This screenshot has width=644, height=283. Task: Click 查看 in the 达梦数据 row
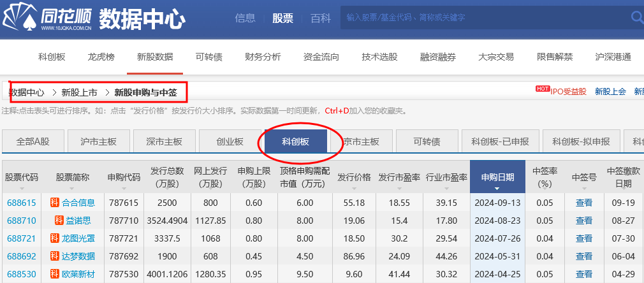click(x=583, y=256)
